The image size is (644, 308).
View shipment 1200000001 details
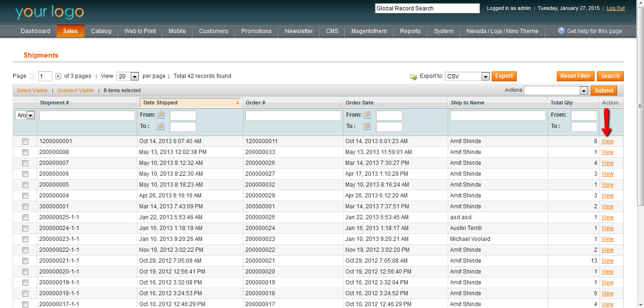608,141
